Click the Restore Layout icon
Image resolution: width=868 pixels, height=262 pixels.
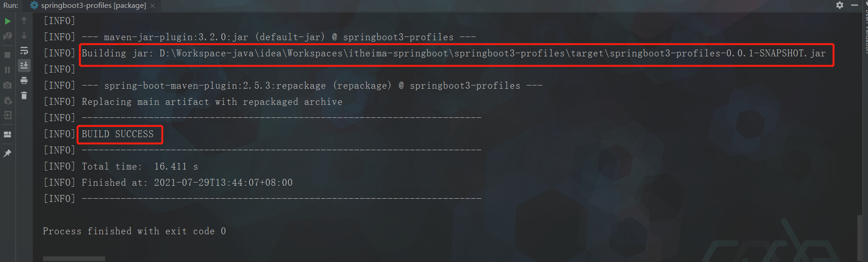click(7, 134)
